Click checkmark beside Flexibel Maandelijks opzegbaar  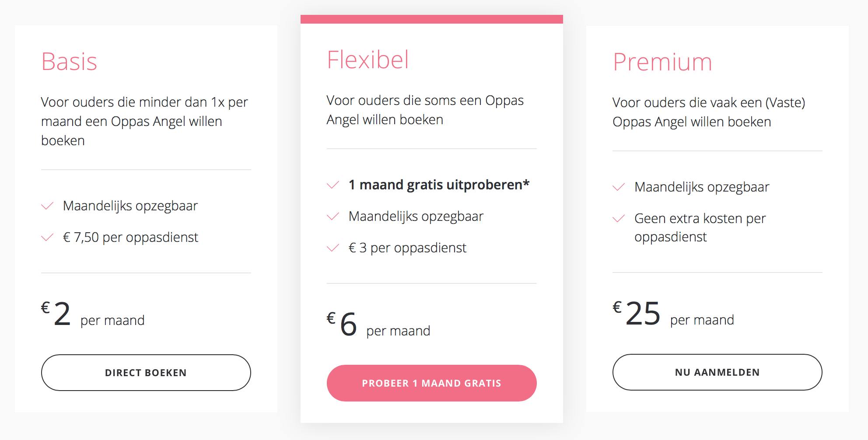[x=333, y=217]
